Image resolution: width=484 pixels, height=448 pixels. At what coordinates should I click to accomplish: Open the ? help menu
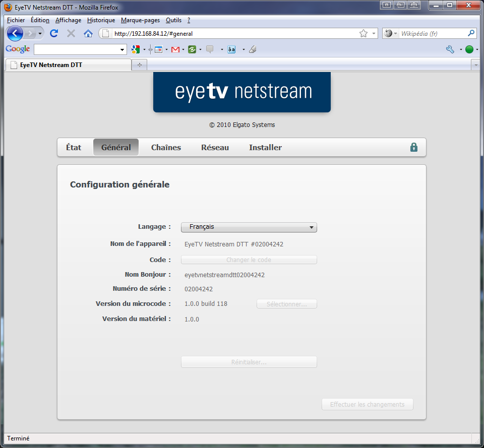[189, 20]
